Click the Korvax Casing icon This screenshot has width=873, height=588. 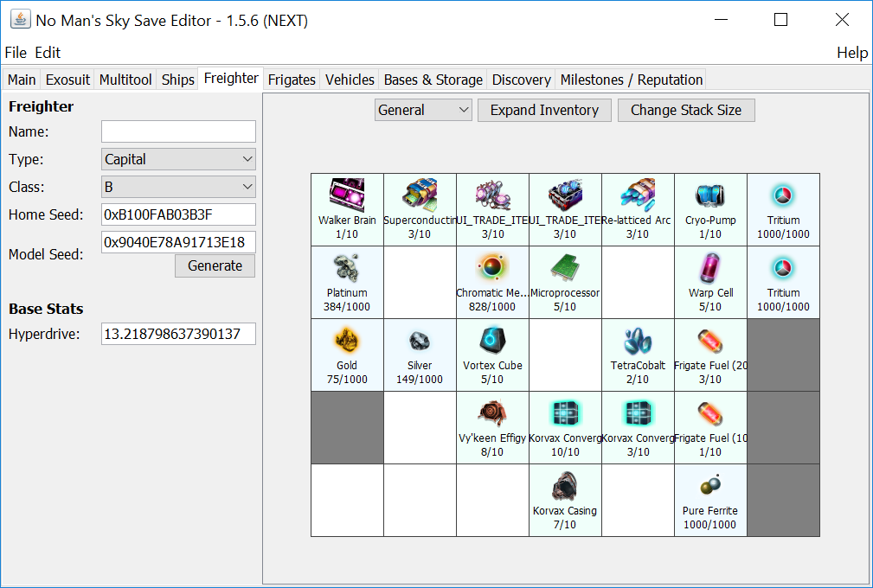pos(565,486)
